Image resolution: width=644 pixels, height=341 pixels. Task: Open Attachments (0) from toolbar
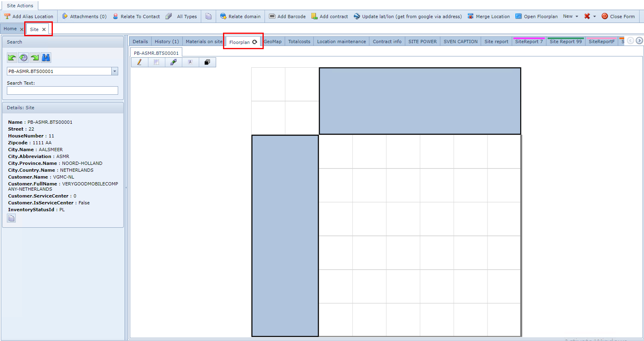tap(84, 17)
